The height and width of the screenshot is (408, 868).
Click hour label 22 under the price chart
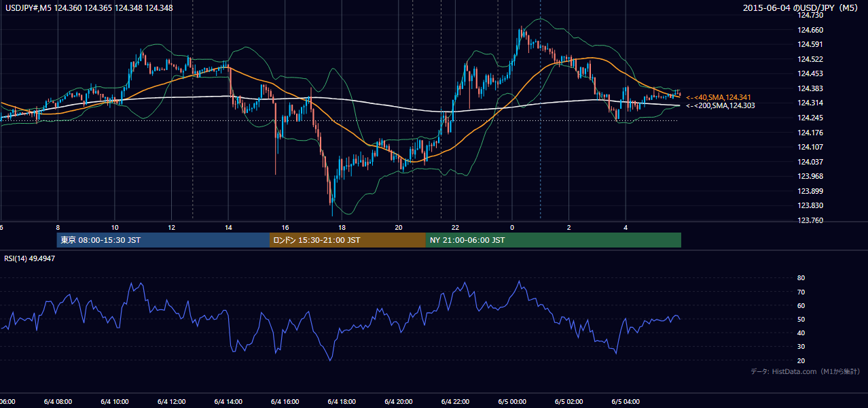[455, 228]
